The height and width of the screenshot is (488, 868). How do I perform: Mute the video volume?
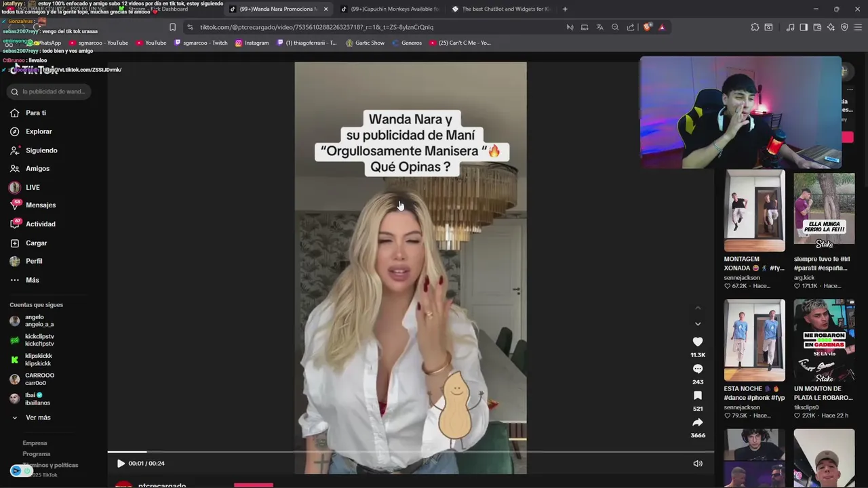click(x=698, y=464)
